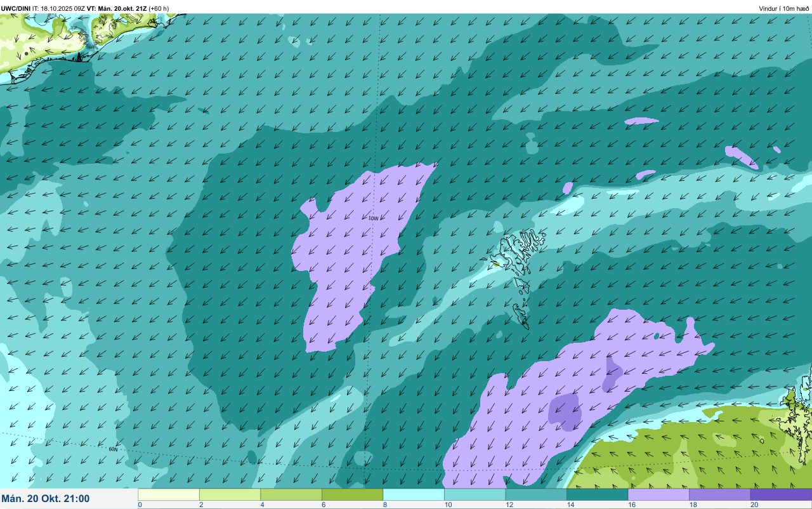812x509 pixels.
Task: Click the pale yellow 0–2 legend swatch
Action: (x=169, y=494)
